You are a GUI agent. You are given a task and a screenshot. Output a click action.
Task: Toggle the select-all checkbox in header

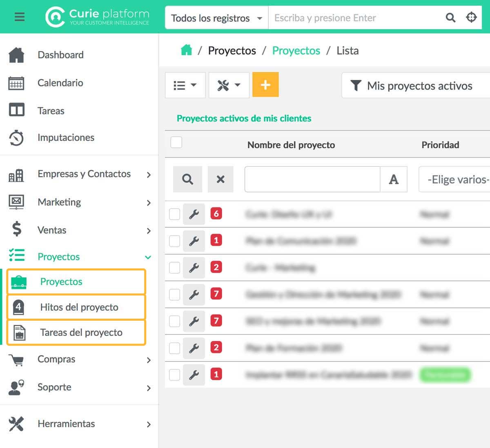pos(176,142)
